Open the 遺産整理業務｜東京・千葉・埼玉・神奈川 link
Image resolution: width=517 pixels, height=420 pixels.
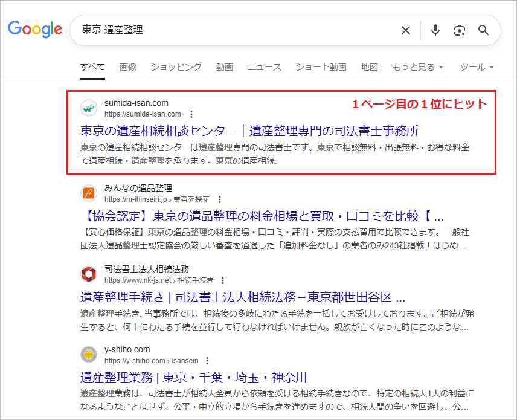pos(194,377)
